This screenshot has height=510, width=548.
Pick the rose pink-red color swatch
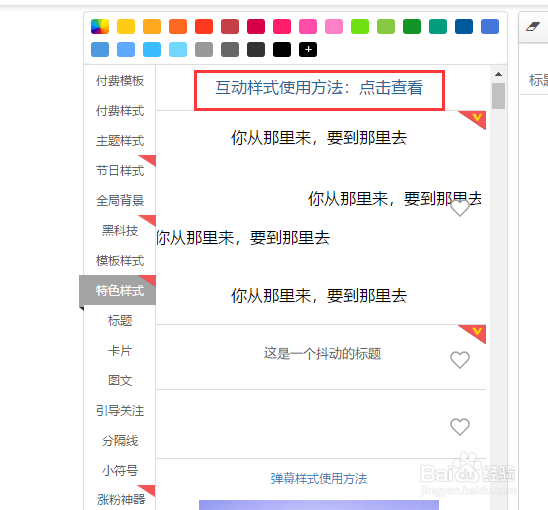coord(282,27)
